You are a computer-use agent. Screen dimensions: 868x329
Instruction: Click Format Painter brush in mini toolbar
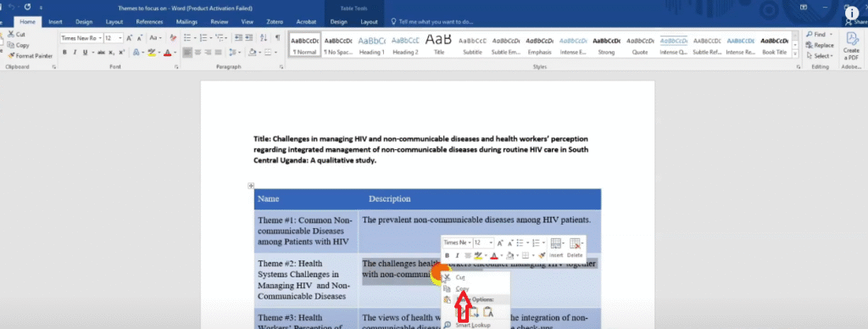(542, 255)
